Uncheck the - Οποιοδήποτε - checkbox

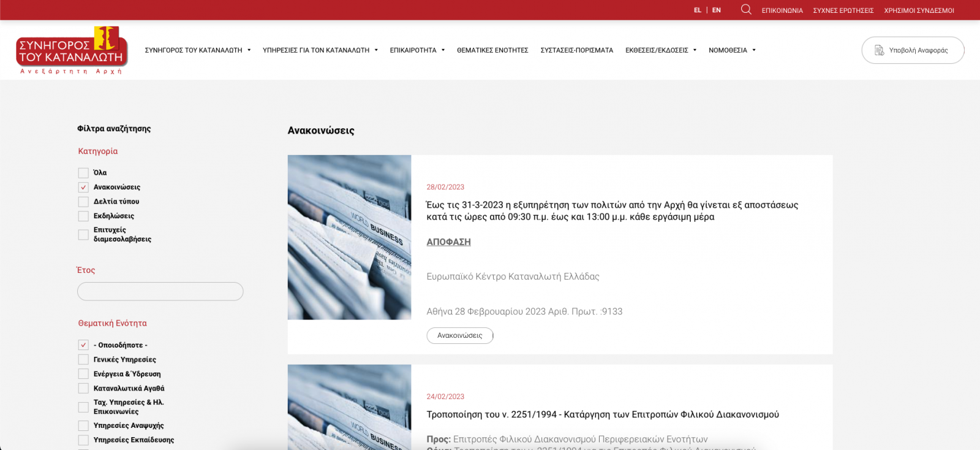click(x=83, y=345)
